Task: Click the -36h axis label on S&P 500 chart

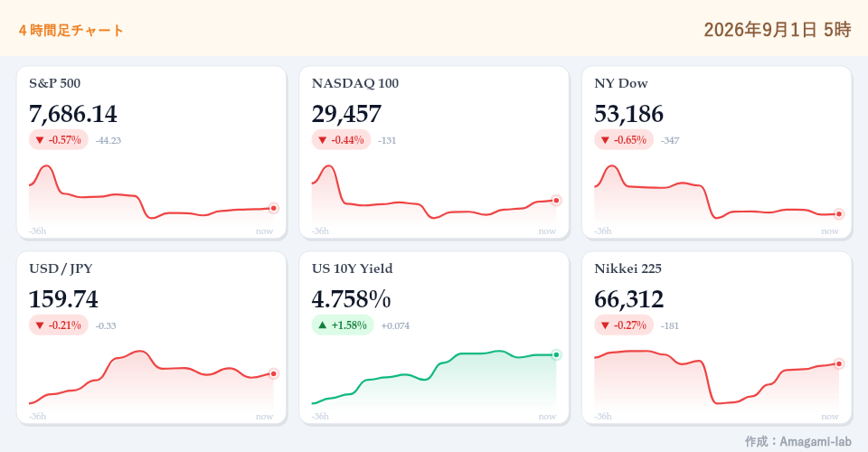Action: click(x=38, y=231)
